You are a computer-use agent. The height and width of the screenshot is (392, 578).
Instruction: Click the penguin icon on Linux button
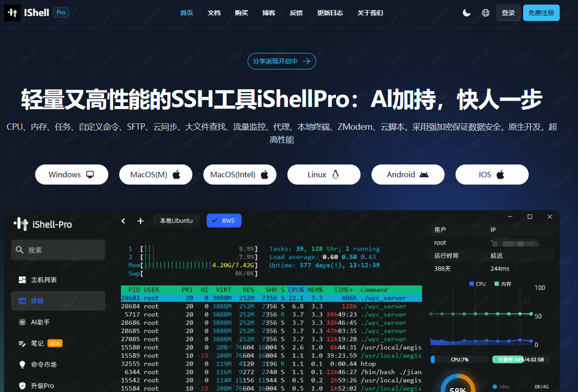[x=335, y=175]
